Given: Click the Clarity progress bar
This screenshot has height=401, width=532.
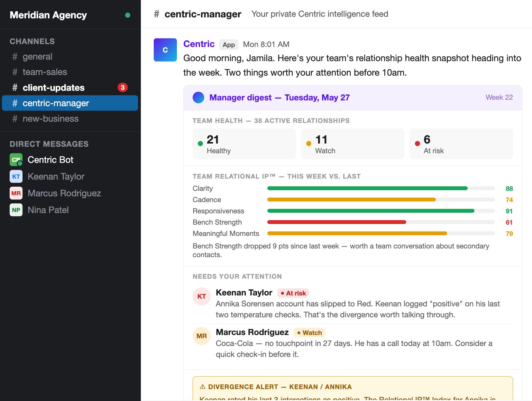Looking at the screenshot, I should [381, 188].
